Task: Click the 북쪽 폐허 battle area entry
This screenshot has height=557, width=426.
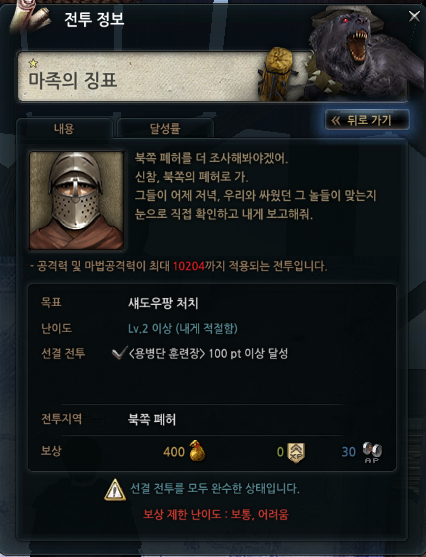Action: pos(152,420)
